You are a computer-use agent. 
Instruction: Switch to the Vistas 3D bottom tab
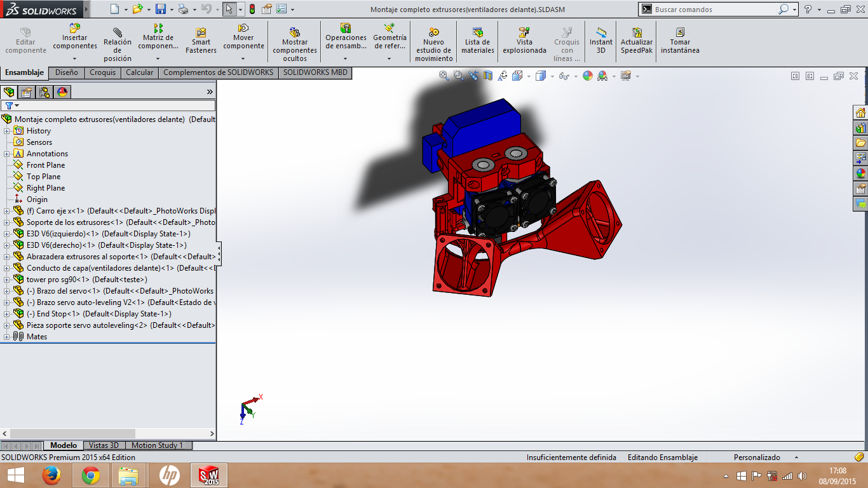click(x=104, y=445)
